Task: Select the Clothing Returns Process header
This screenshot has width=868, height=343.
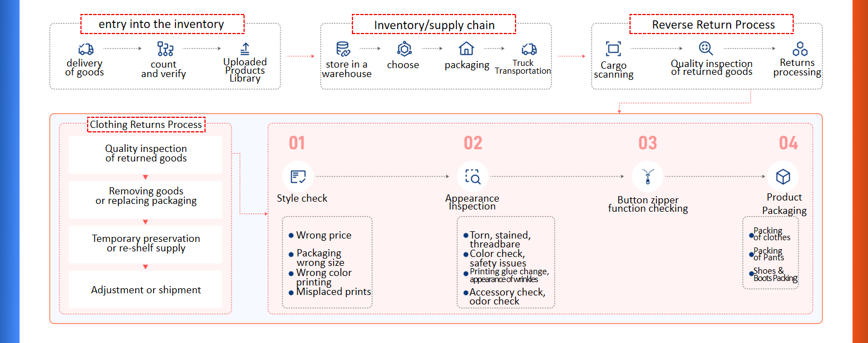Action: 146,125
